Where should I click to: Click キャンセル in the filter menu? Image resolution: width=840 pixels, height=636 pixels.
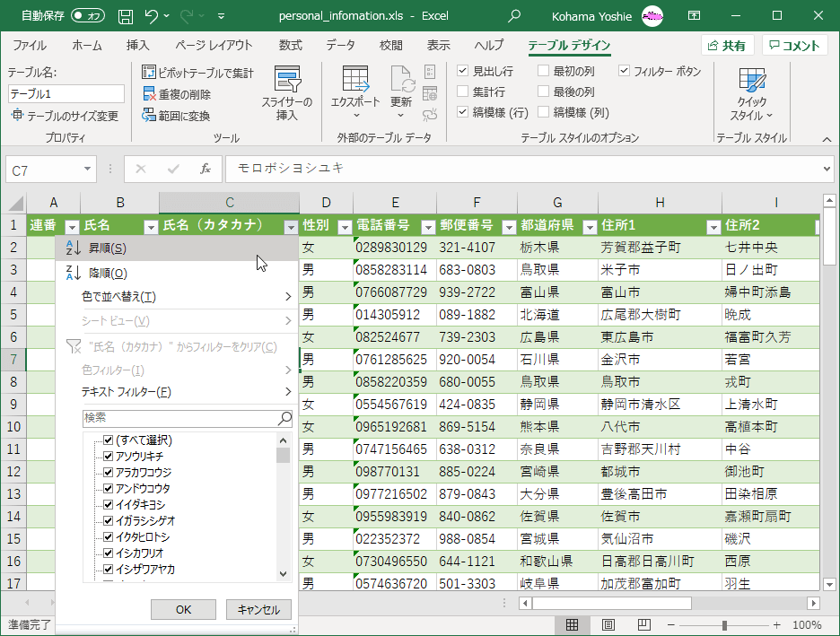point(258,610)
